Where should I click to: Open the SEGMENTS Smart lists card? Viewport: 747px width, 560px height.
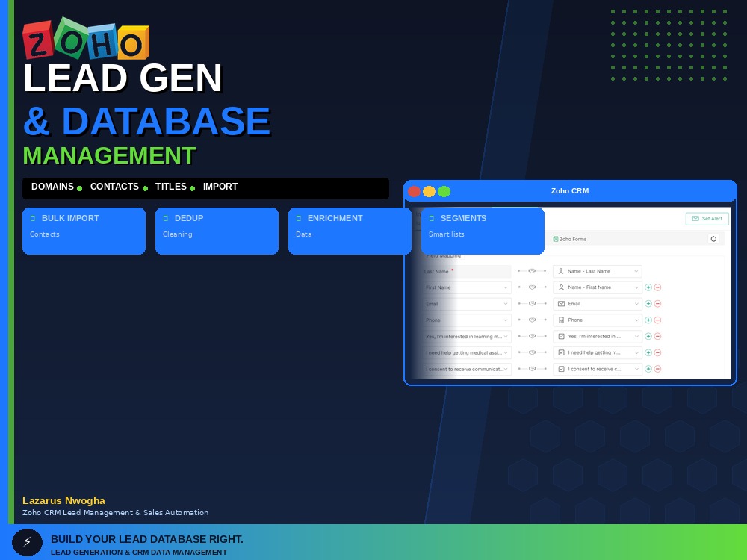click(483, 231)
